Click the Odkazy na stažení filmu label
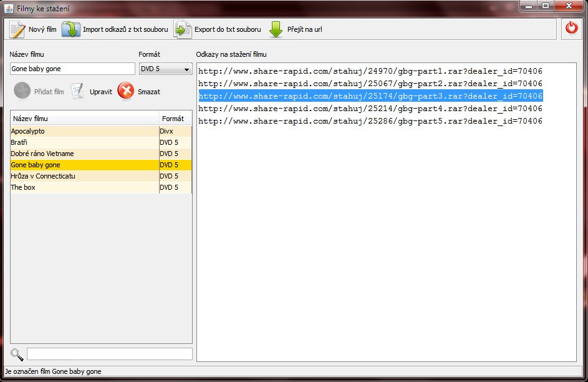Screen dimensions: 588x382 [231, 54]
